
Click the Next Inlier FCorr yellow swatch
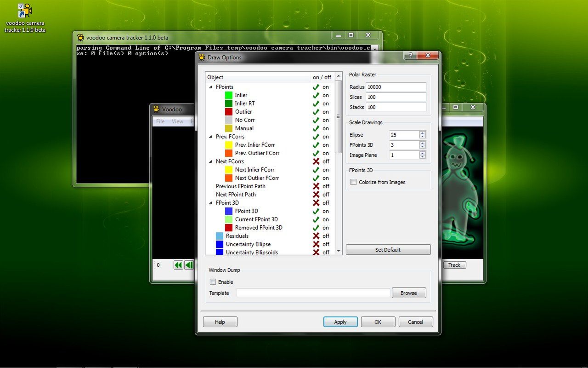229,170
